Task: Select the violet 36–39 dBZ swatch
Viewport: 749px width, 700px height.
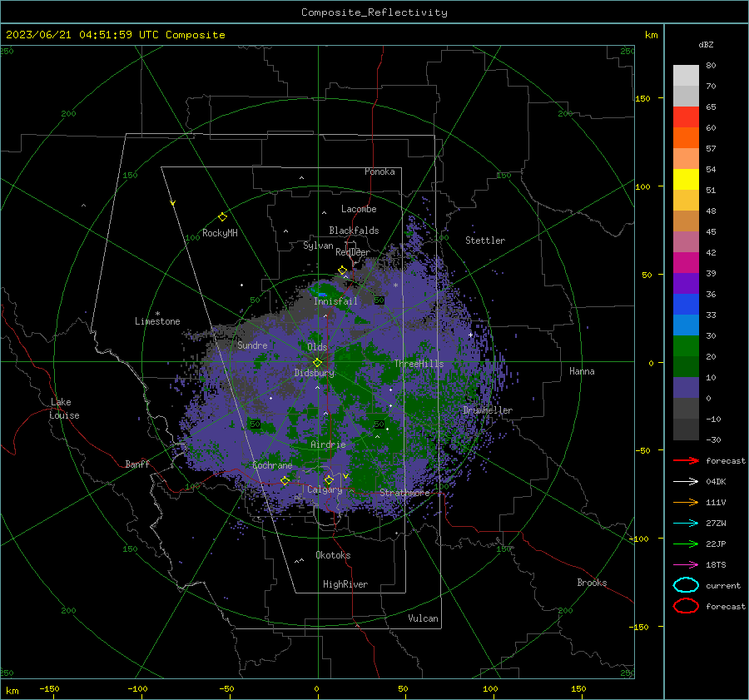Action: point(686,283)
